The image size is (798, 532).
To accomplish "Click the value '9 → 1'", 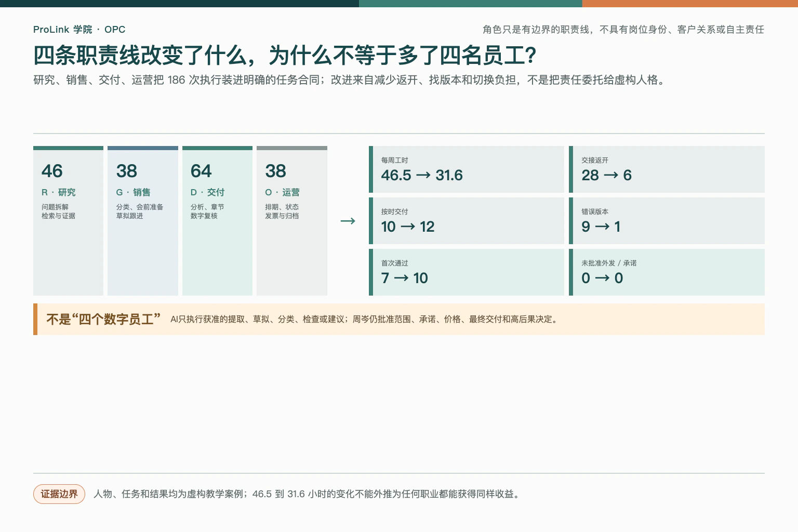I will [601, 227].
